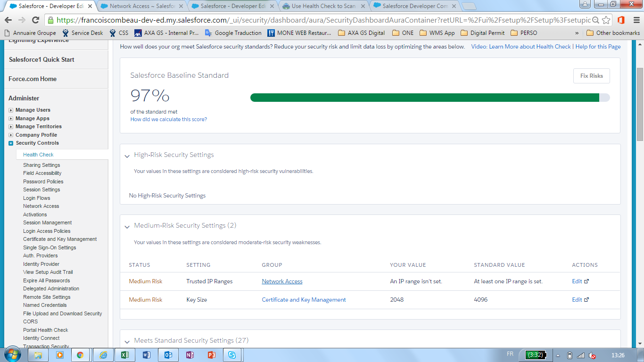644x362 pixels.
Task: Open PowerPoint from the taskbar
Action: coord(211,355)
